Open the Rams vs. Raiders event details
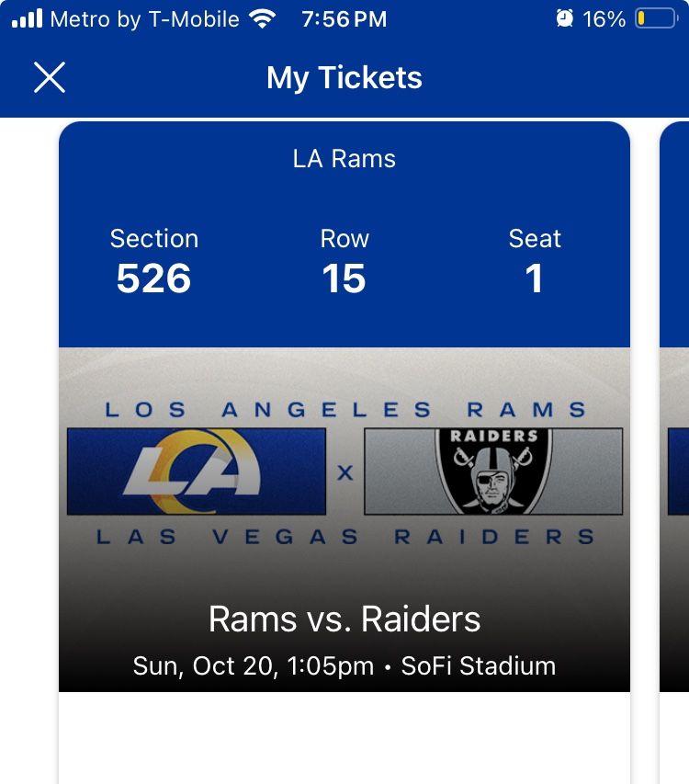The width and height of the screenshot is (689, 784). 344,619
